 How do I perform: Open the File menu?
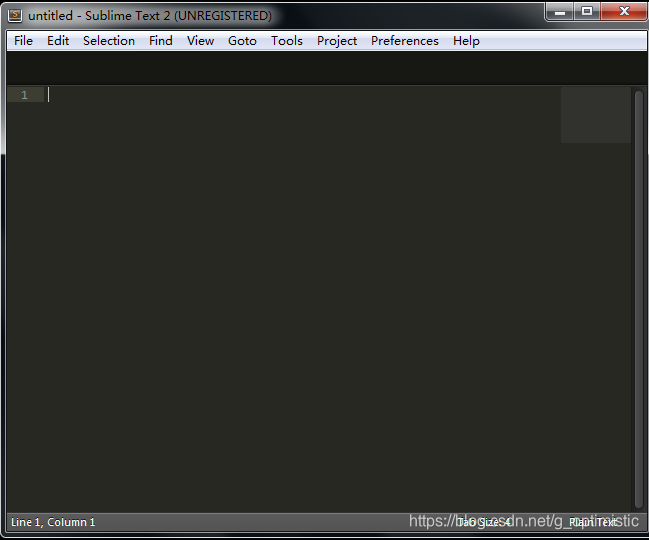coord(23,41)
